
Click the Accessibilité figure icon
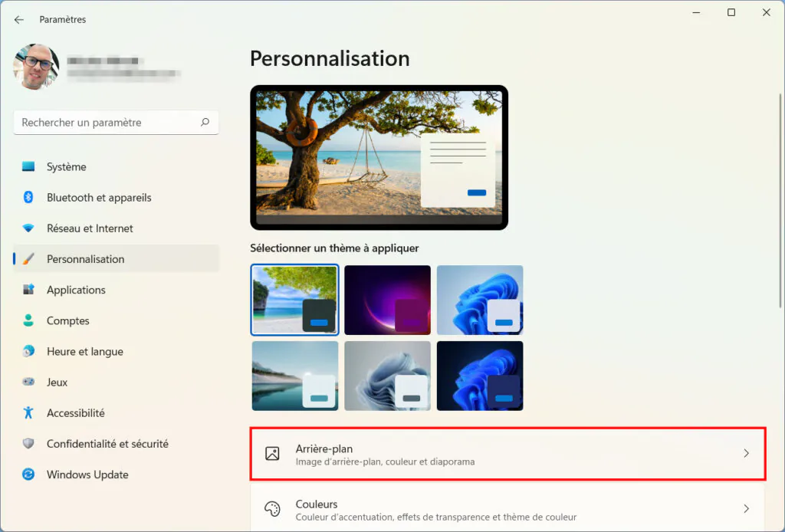(28, 412)
